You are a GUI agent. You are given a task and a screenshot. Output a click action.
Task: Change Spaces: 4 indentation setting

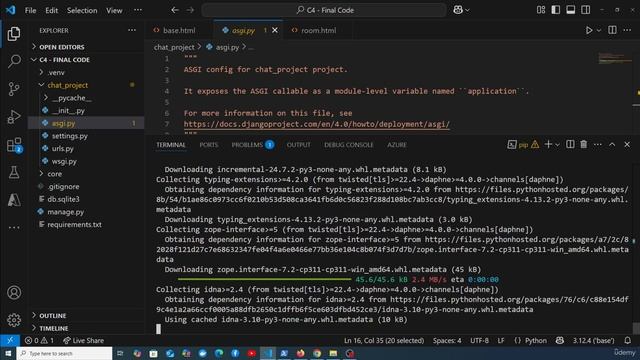(447, 340)
